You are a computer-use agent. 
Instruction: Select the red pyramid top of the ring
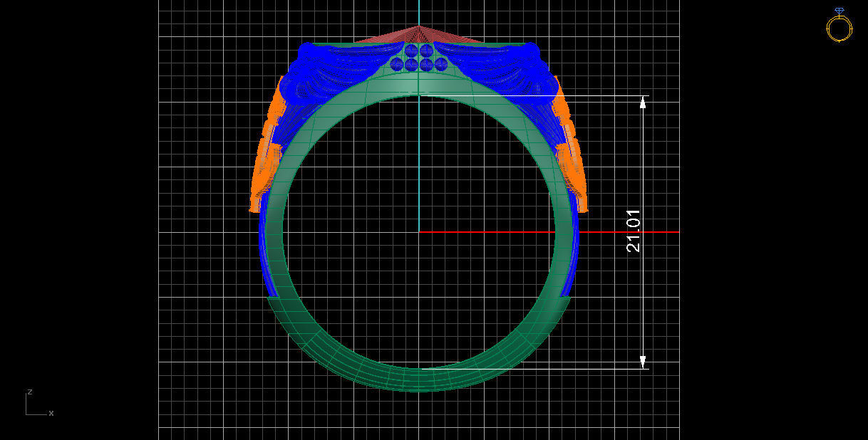click(x=419, y=33)
